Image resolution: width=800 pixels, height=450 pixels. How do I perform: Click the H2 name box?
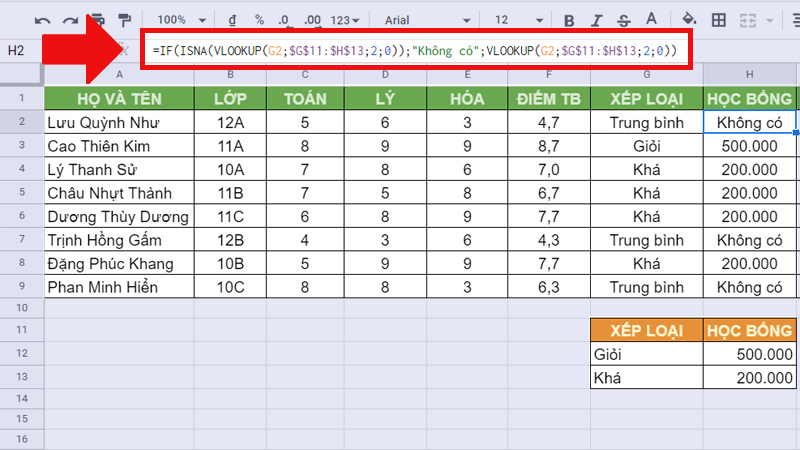click(20, 50)
